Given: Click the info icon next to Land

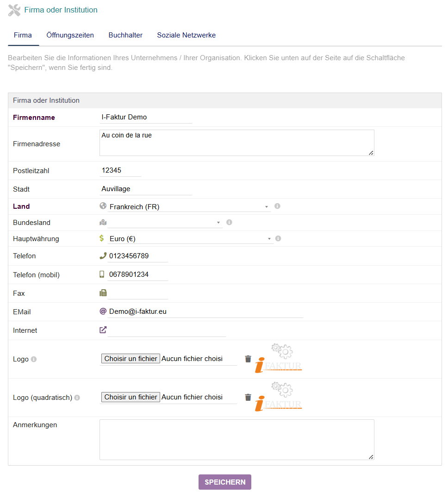Looking at the screenshot, I should point(277,206).
